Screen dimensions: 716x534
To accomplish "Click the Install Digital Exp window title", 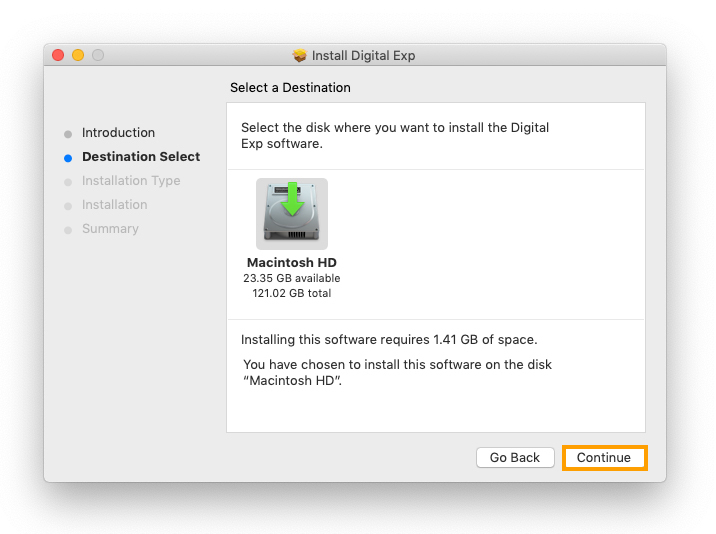I will point(363,56).
